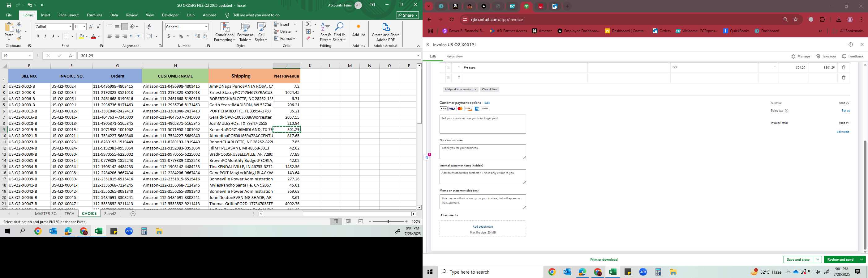The width and height of the screenshot is (868, 278).
Task: Click the Note to customer text box
Action: [x=483, y=151]
